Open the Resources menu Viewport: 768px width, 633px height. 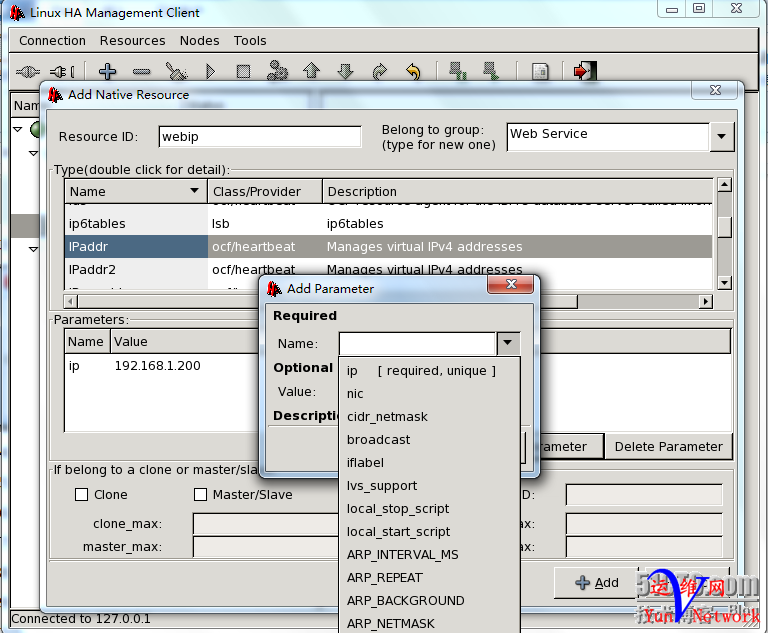coord(132,41)
